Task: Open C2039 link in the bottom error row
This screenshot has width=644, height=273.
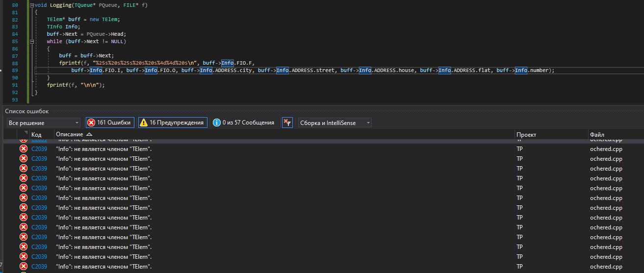Action: (39, 266)
